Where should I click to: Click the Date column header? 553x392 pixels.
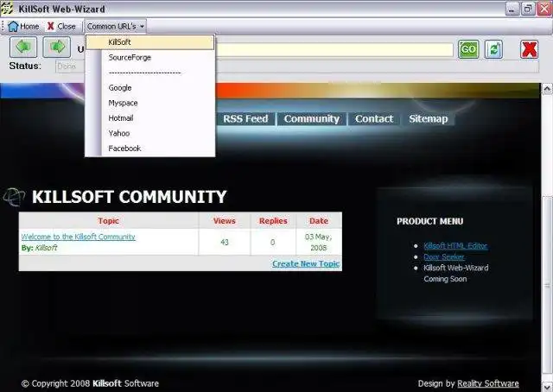(319, 221)
